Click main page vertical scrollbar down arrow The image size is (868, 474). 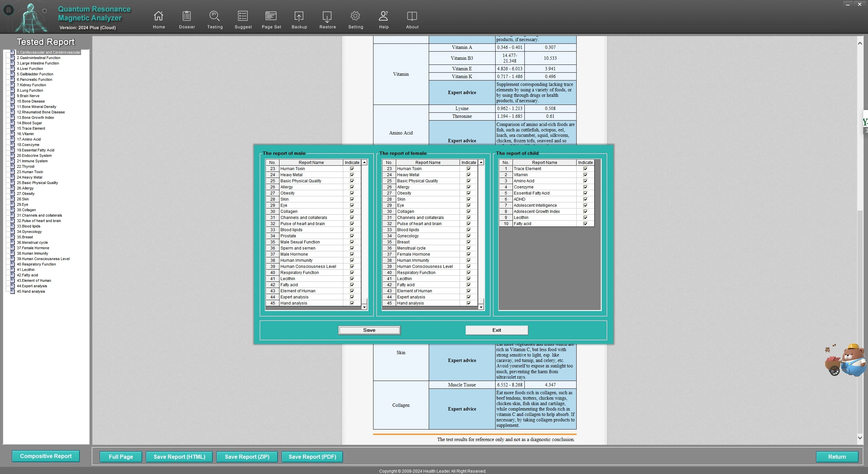(x=860, y=438)
